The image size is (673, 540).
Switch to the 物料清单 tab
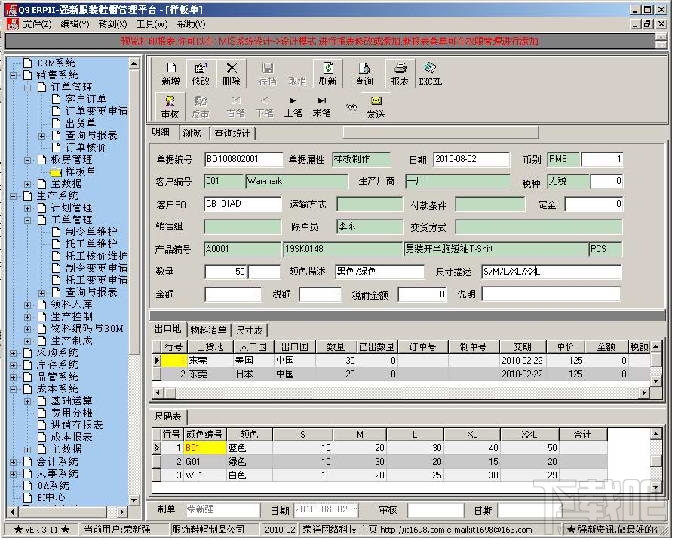[207, 329]
